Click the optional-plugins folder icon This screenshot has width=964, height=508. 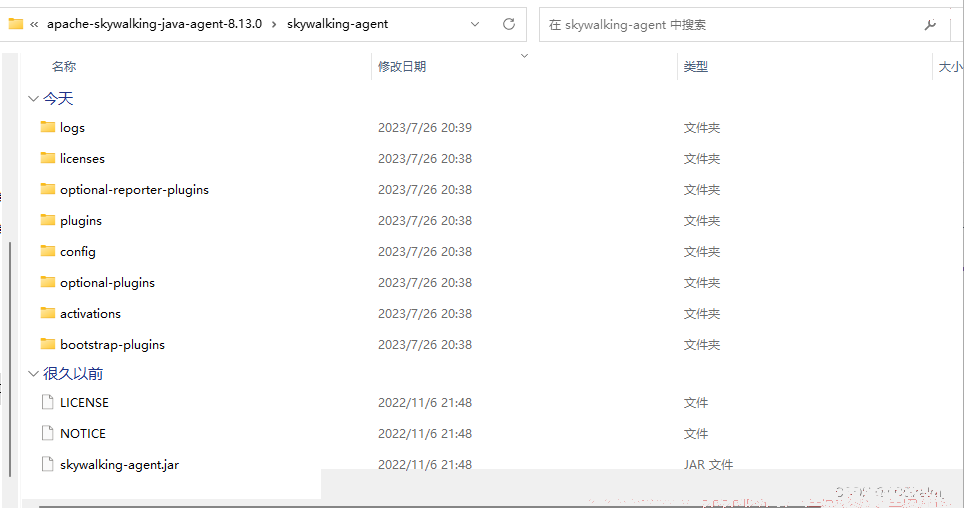(47, 282)
